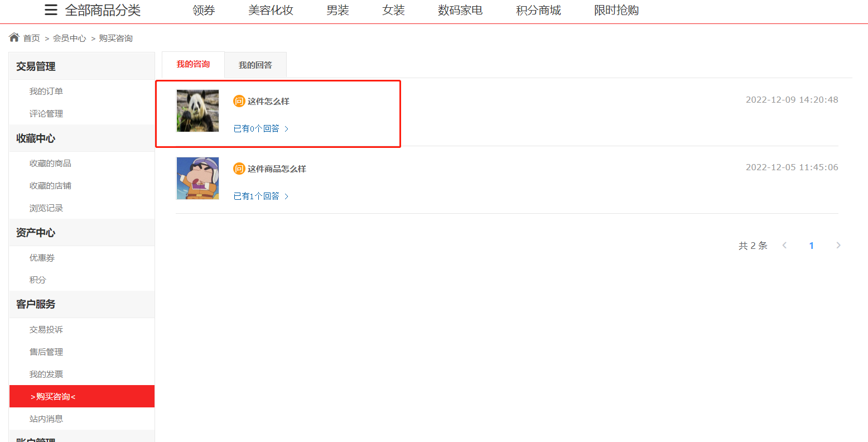Expand 已有0个回答 answers link
868x442 pixels.
261,129
